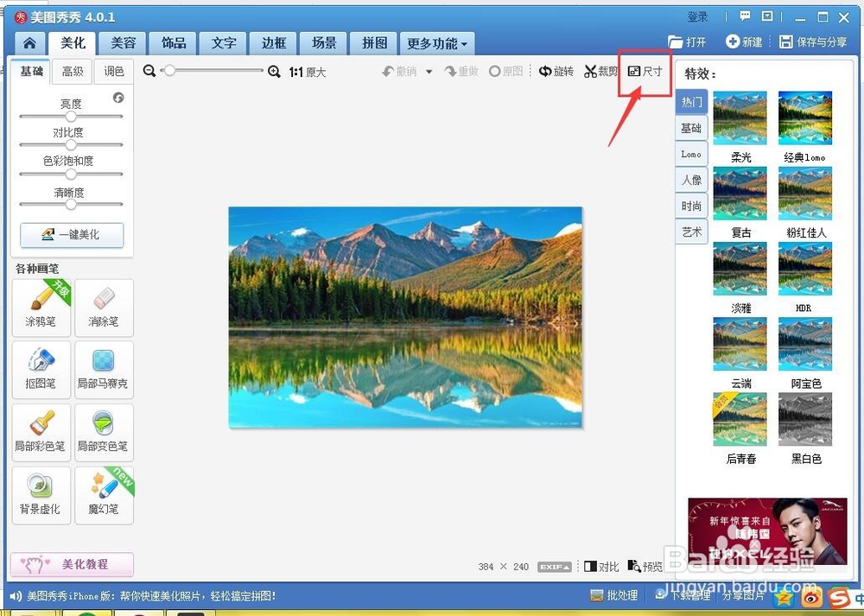Open the feedback chat icon
Screen dimensions: 864x616
coord(745,16)
